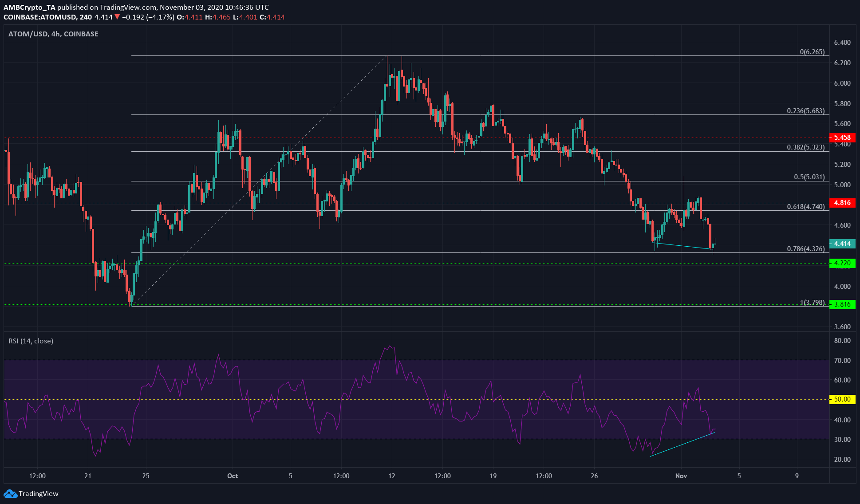Viewport: 860px width, 504px height.
Task: Click the 25 date label on time axis
Action: pyautogui.click(x=146, y=476)
